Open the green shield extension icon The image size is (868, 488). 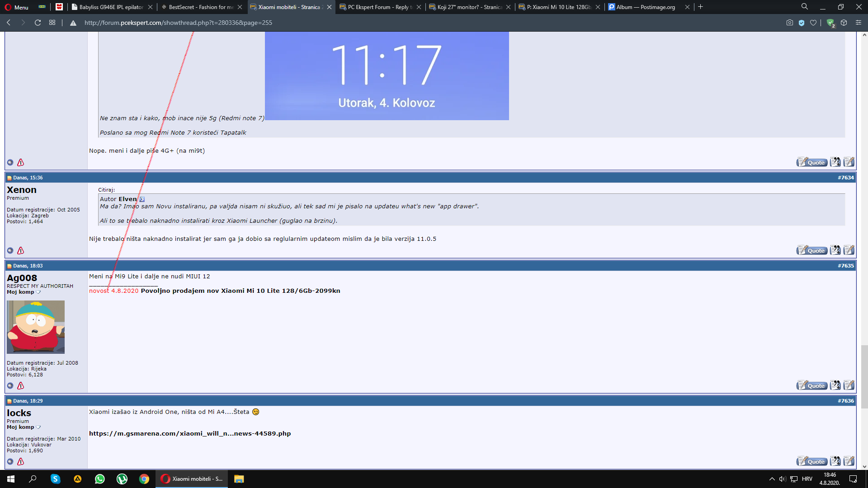[830, 23]
